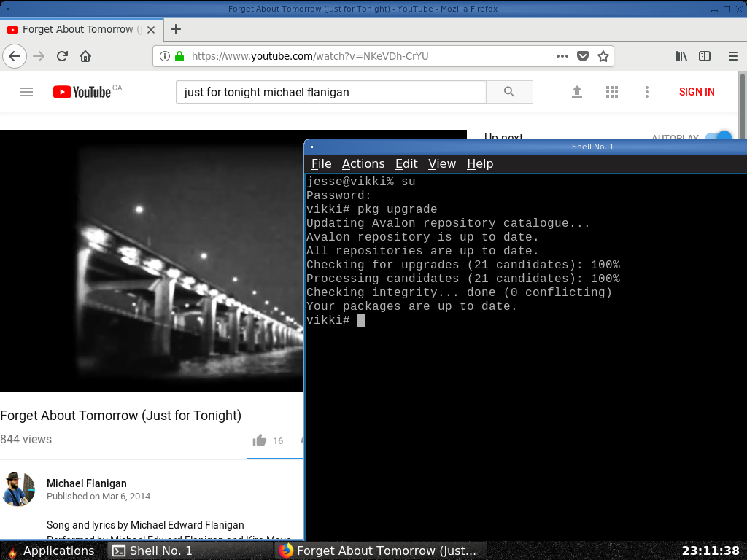The width and height of the screenshot is (747, 560).
Task: Click terminal line 'vikki# pkg upgrade'
Action: point(371,209)
